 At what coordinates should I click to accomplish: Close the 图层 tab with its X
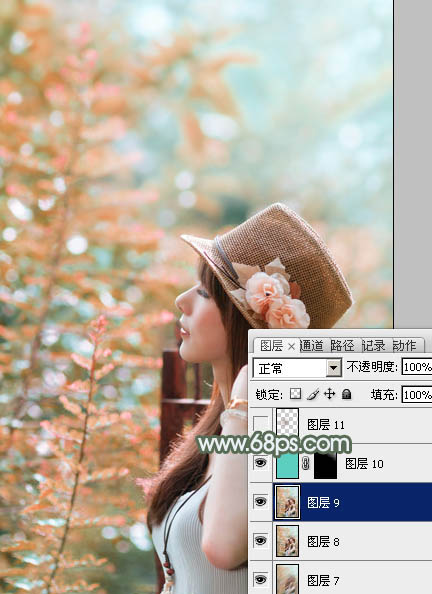(291, 346)
